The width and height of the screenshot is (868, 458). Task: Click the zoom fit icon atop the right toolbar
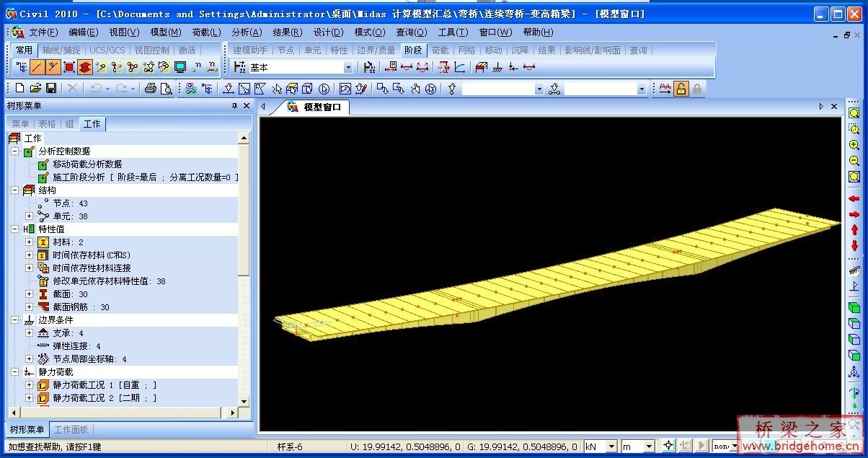854,113
